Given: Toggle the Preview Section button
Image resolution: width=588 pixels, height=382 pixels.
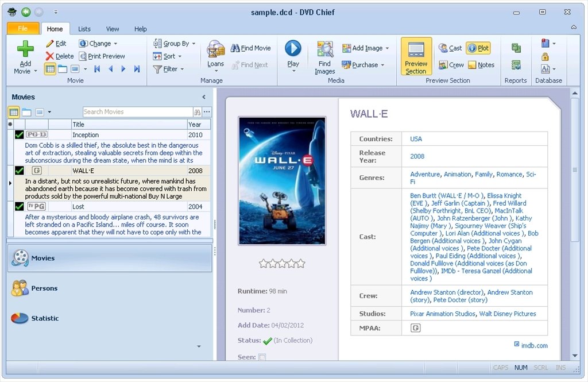Looking at the screenshot, I should pos(416,56).
